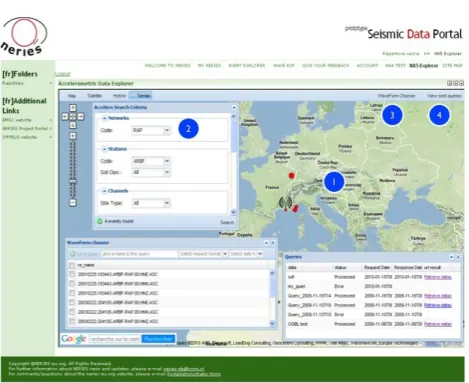
Task: Click the blue Rechercher search button
Action: 158,339
